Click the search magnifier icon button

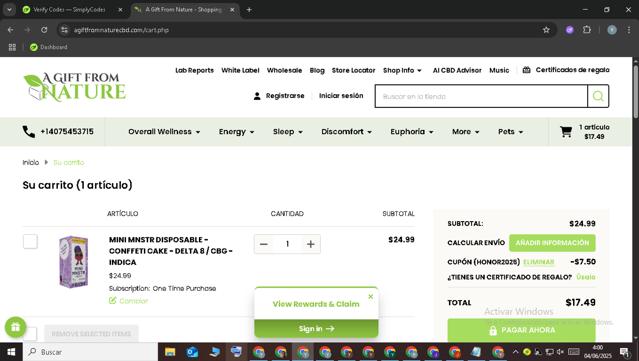pyautogui.click(x=598, y=96)
